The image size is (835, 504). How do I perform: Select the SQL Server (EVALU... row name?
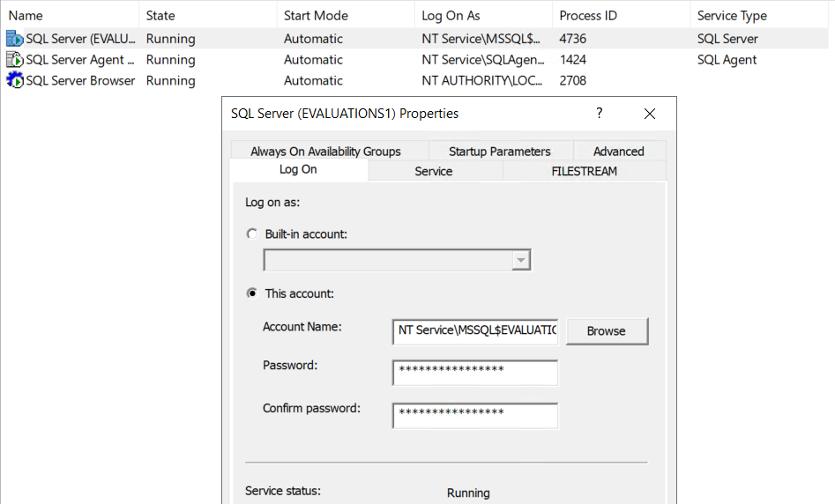pyautogui.click(x=80, y=38)
